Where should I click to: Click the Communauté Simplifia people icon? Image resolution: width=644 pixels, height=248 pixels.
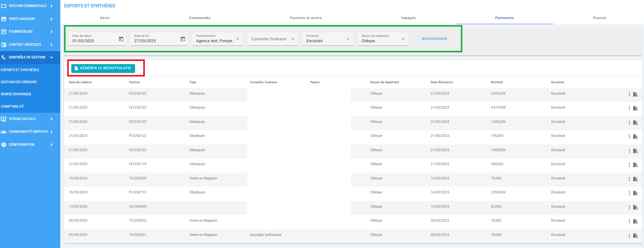4,131
